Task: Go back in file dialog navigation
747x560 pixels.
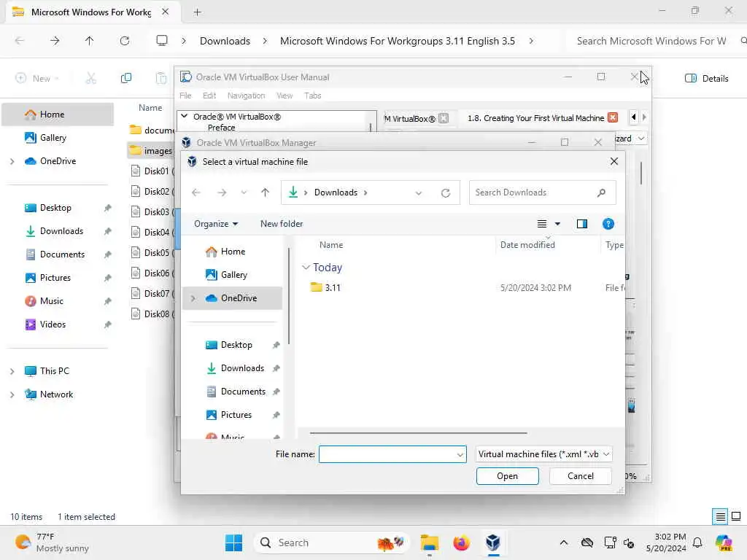Action: (196, 192)
